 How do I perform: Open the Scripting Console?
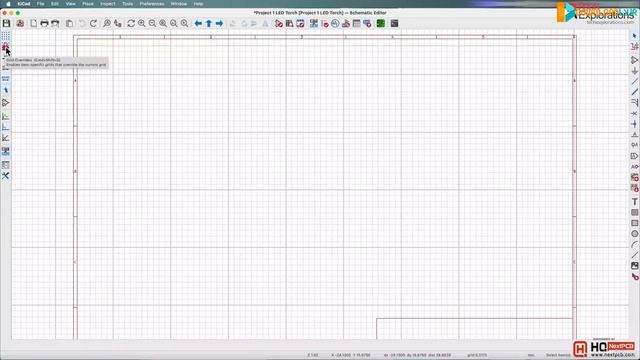click(394, 23)
